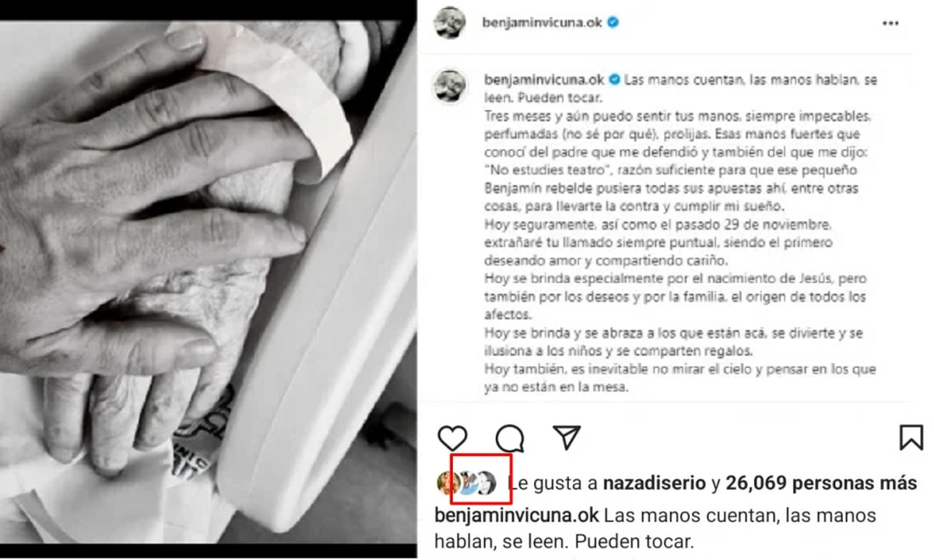Click the verified badge in the post header
The height and width of the screenshot is (560, 934).
click(613, 23)
